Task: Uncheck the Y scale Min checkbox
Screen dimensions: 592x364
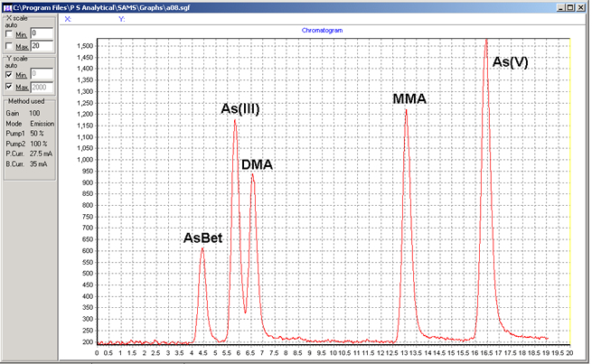Action: click(x=9, y=75)
